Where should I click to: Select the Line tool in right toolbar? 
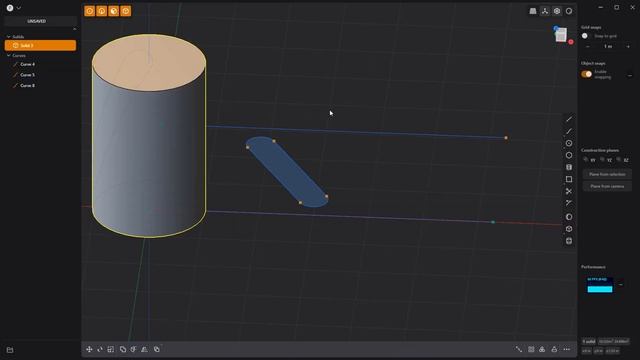[x=569, y=119]
